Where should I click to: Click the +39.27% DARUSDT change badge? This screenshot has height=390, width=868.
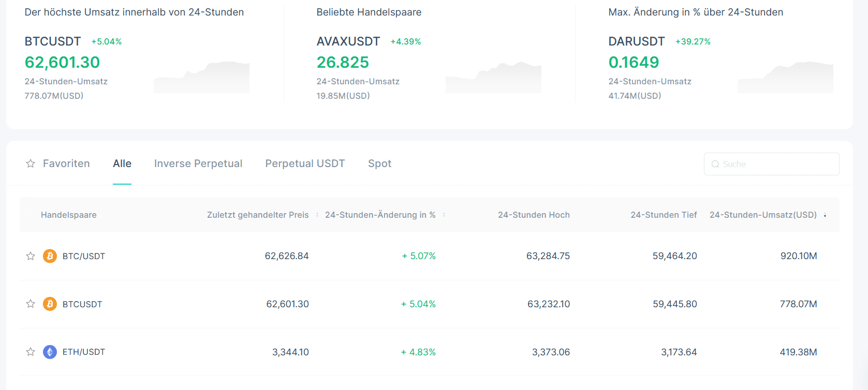click(x=693, y=41)
